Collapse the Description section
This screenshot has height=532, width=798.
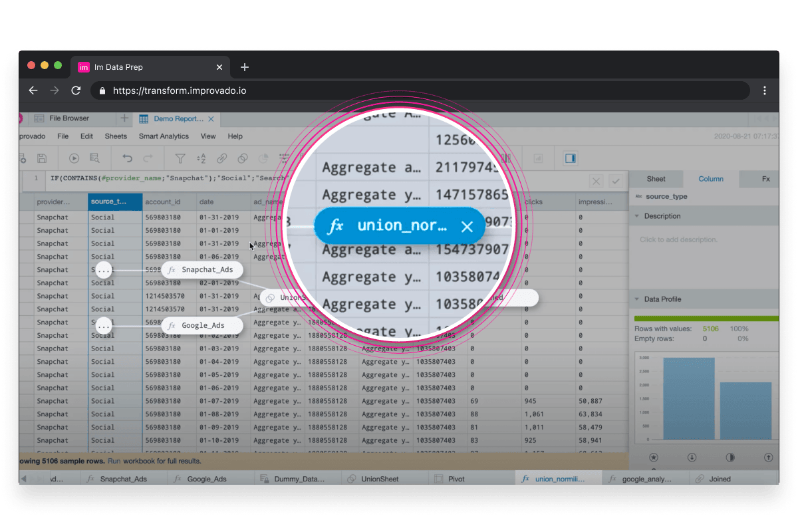[x=636, y=216]
